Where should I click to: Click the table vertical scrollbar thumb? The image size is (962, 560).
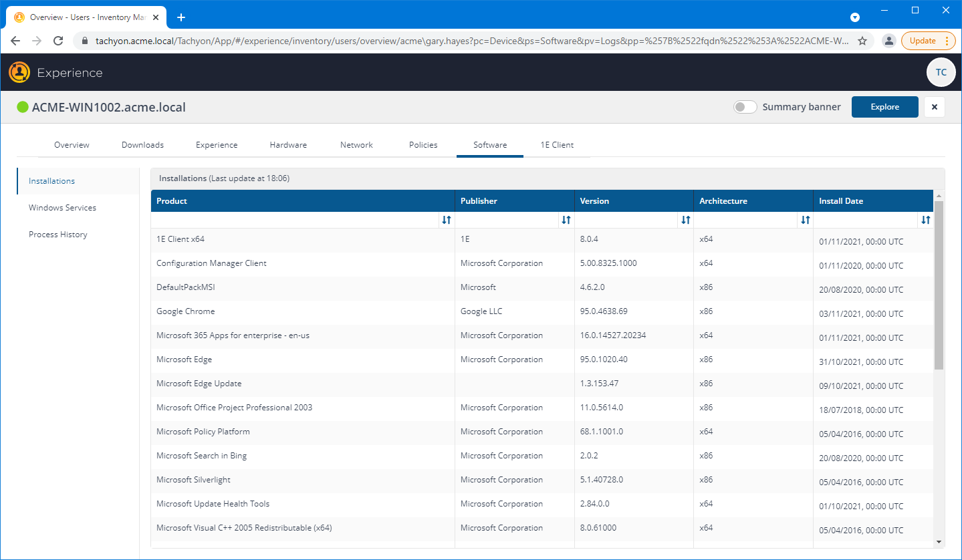click(939, 285)
